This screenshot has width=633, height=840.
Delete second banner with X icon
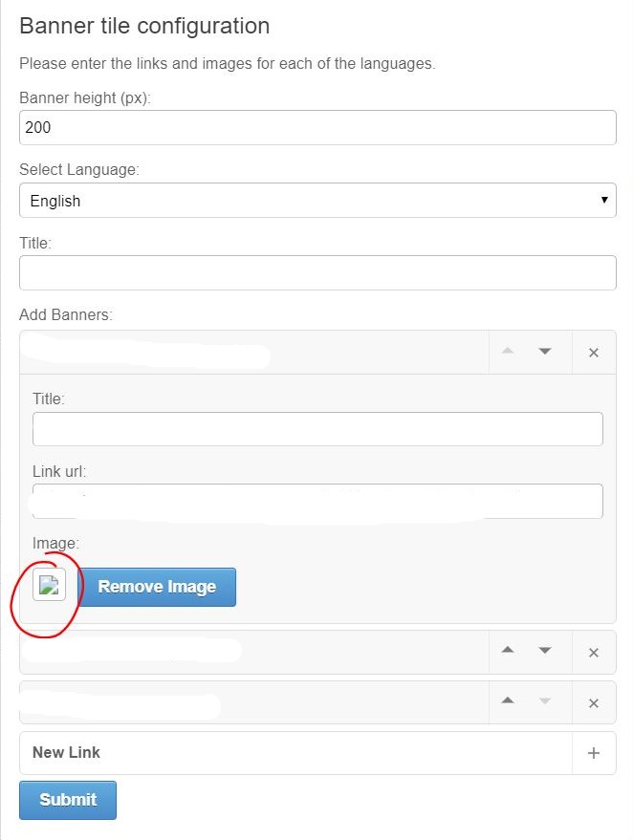[x=594, y=653]
